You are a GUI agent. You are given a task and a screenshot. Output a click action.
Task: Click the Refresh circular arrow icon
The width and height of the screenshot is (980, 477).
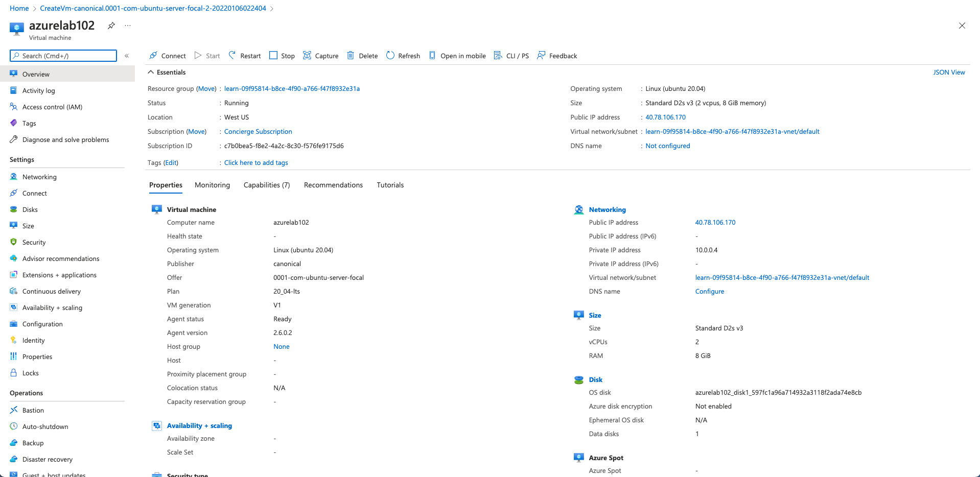(390, 55)
